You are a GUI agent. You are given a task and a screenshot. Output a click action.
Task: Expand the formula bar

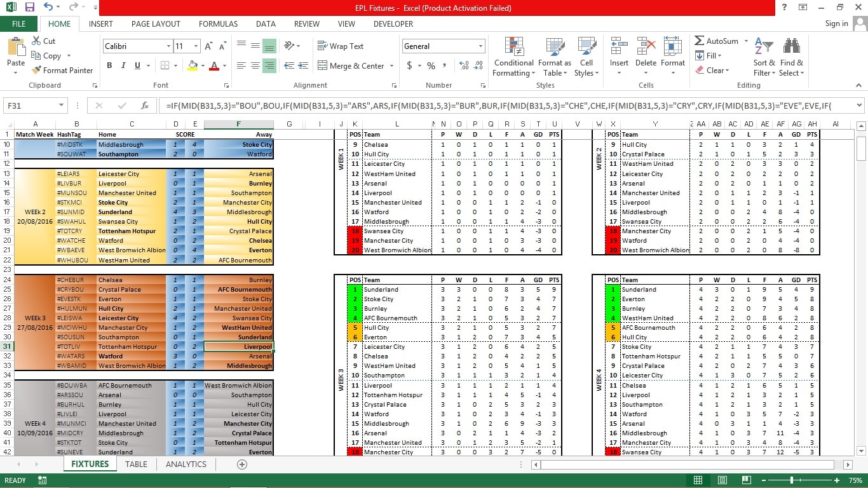click(860, 105)
